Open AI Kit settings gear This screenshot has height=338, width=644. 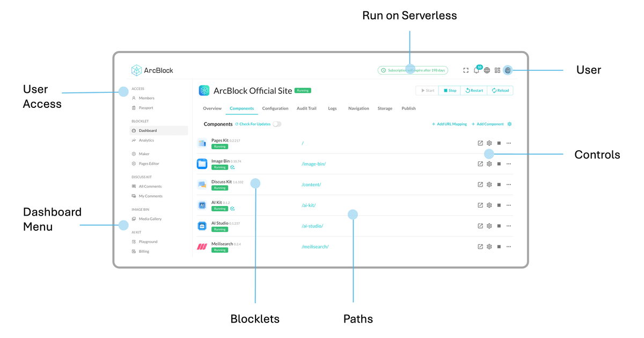pyautogui.click(x=489, y=205)
